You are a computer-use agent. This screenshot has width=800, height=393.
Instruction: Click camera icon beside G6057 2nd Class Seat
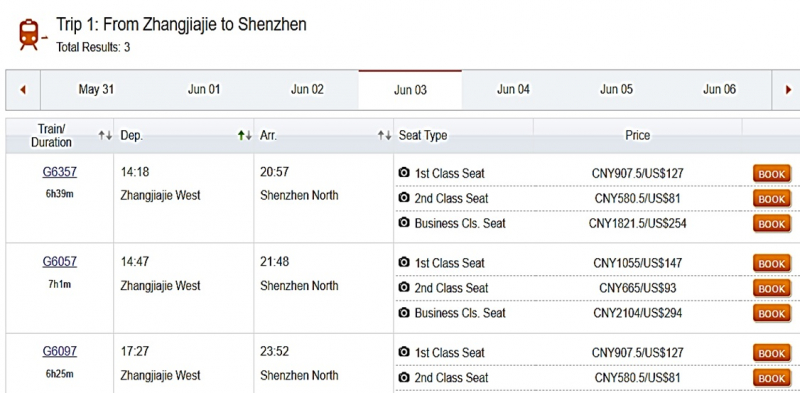404,288
